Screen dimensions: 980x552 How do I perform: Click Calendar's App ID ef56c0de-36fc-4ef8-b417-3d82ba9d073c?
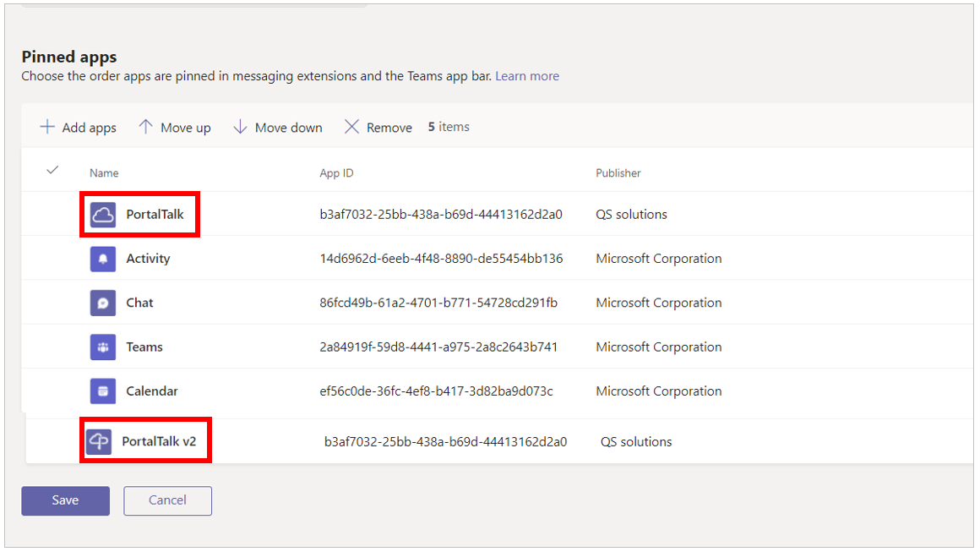click(x=436, y=391)
